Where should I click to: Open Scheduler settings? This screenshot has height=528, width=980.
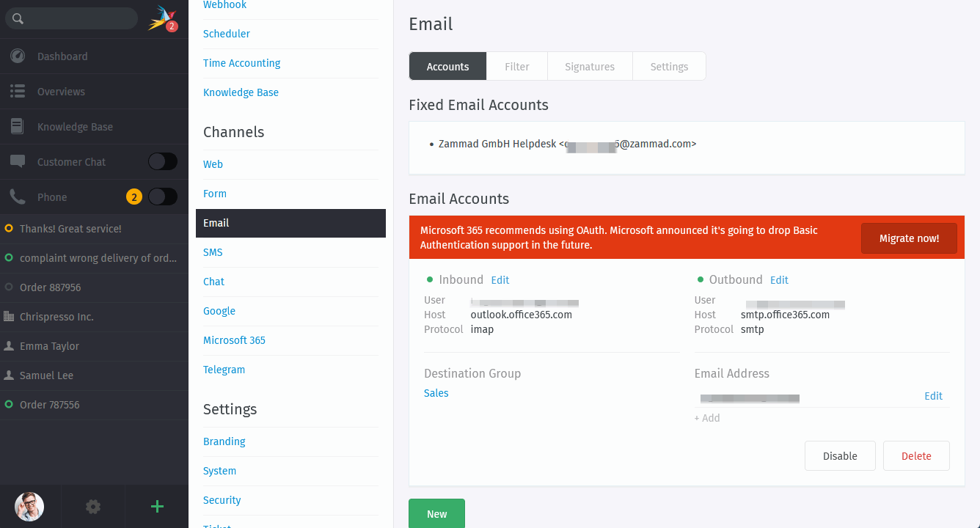[227, 34]
